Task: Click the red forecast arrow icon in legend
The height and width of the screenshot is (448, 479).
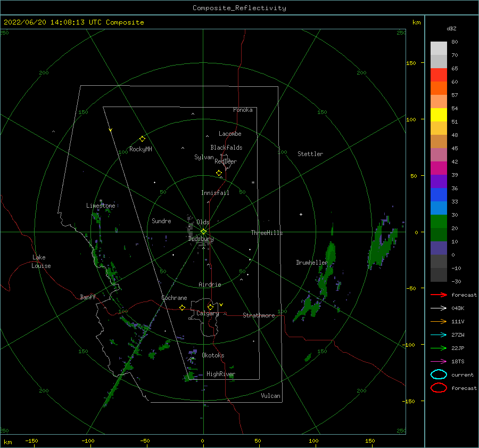Action: pos(439,295)
